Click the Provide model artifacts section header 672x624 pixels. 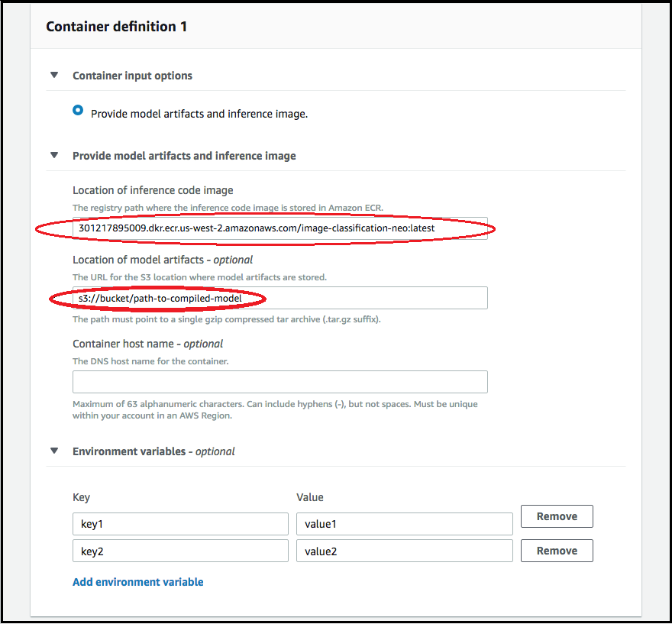pyautogui.click(x=183, y=155)
